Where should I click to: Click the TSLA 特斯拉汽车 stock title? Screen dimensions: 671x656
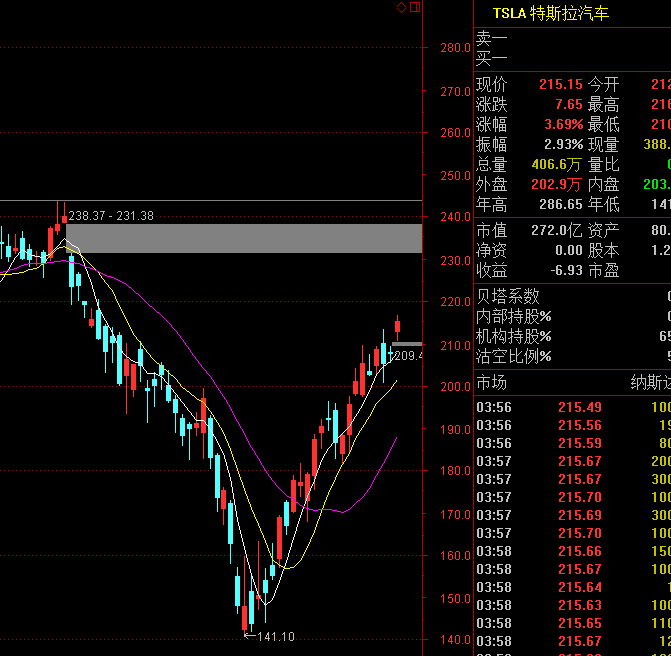(x=550, y=13)
